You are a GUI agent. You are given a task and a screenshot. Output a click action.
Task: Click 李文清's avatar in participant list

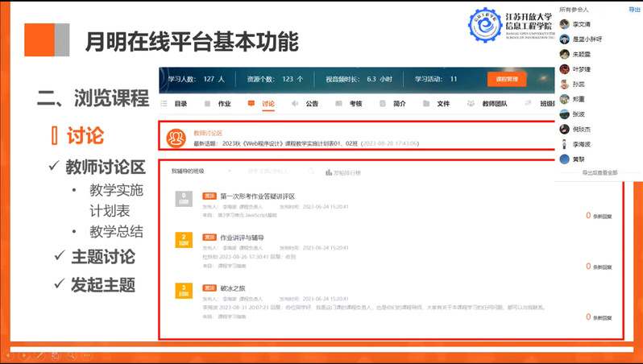pyautogui.click(x=565, y=24)
